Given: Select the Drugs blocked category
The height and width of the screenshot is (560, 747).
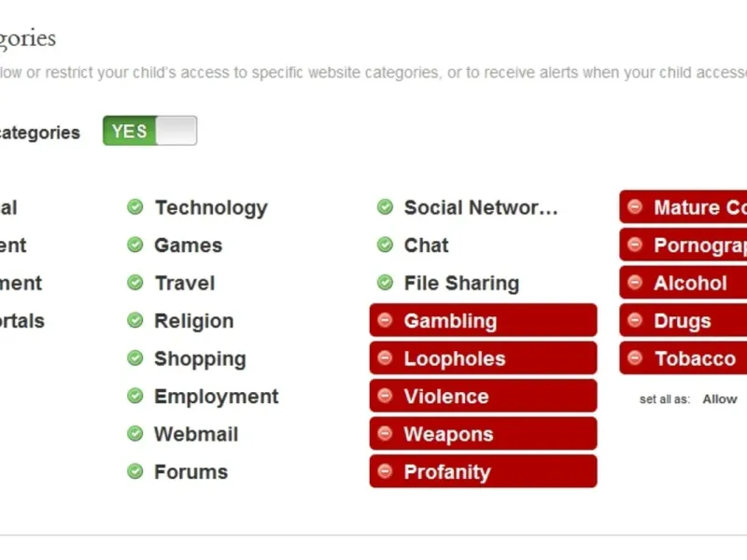Looking at the screenshot, I should [683, 321].
